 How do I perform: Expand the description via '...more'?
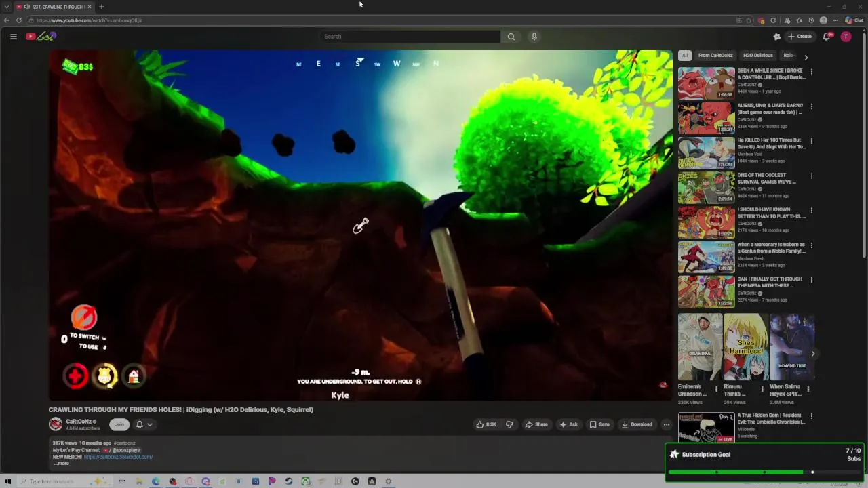tap(62, 464)
